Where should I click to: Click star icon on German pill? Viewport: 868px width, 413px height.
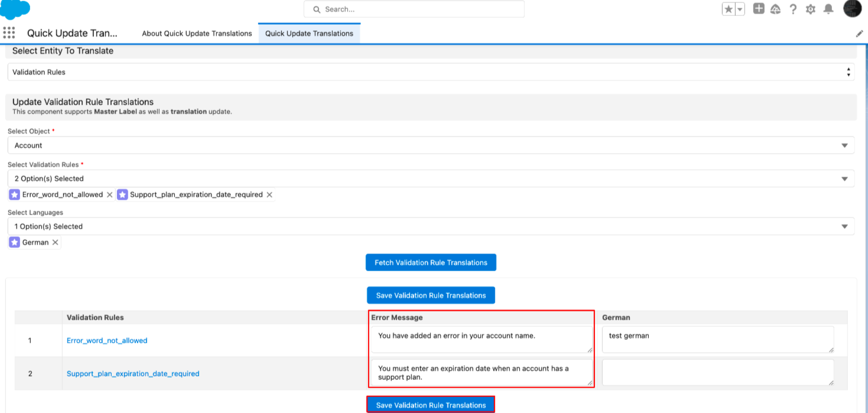coord(14,242)
